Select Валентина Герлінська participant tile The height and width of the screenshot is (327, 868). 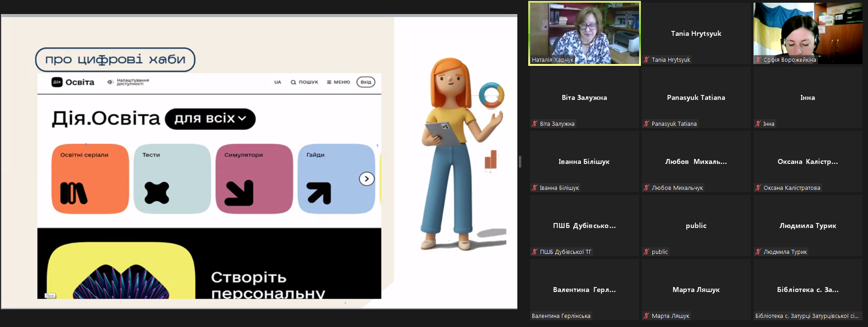click(x=585, y=290)
